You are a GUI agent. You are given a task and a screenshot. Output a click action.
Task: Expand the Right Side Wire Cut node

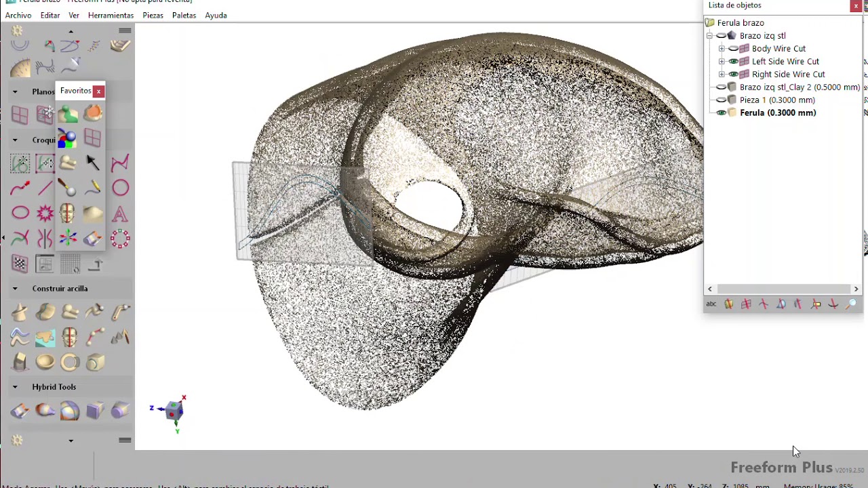722,75
